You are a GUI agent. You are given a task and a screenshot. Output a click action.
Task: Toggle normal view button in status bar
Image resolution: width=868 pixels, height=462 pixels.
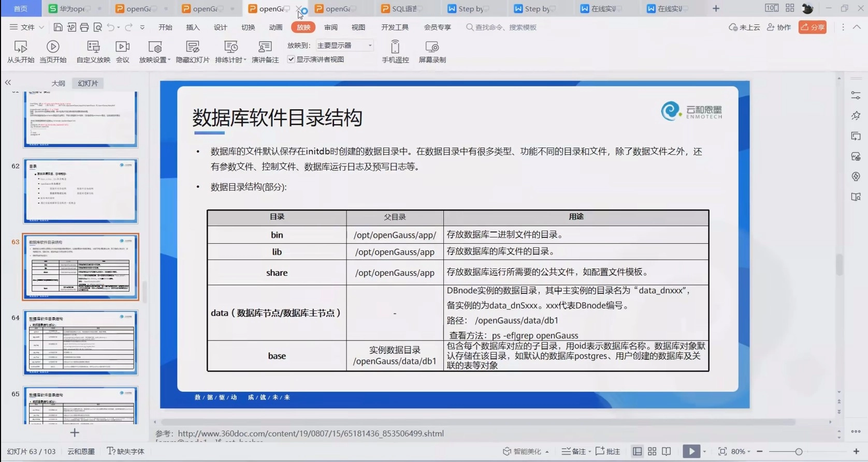[638, 452]
